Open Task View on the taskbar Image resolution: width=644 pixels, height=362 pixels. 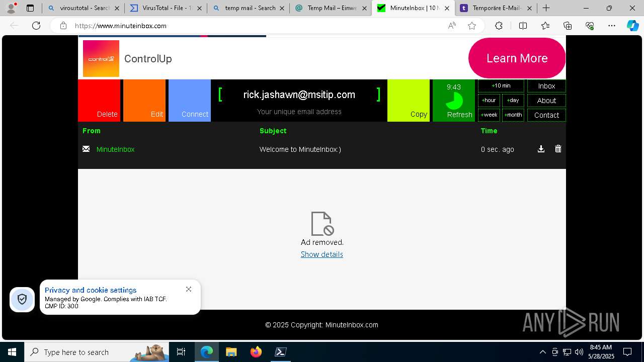(x=182, y=352)
